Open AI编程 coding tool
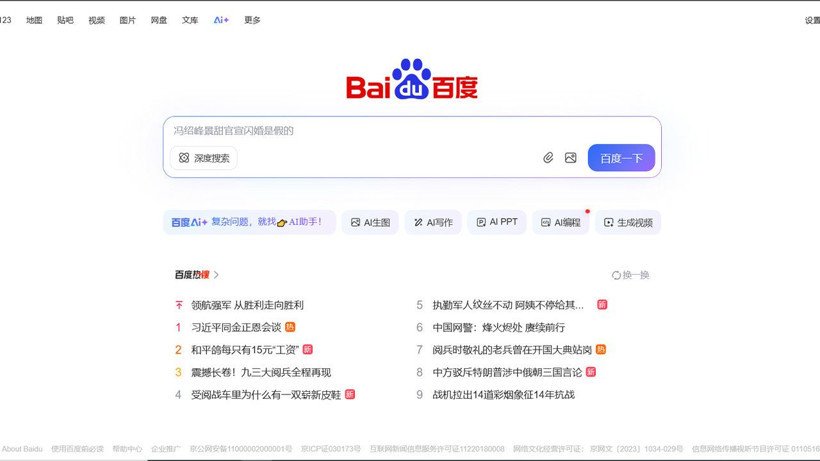Viewport: 820px width, 461px height. [561, 222]
